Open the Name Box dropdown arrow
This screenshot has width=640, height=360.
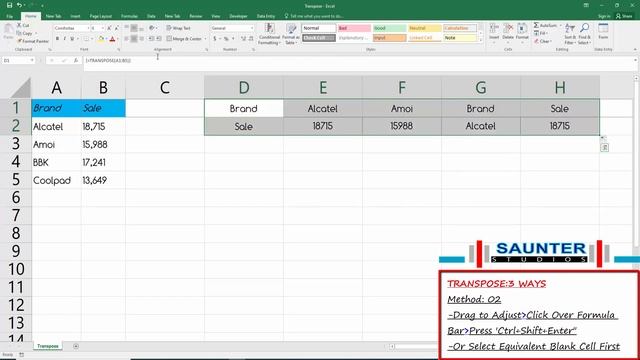[x=32, y=60]
